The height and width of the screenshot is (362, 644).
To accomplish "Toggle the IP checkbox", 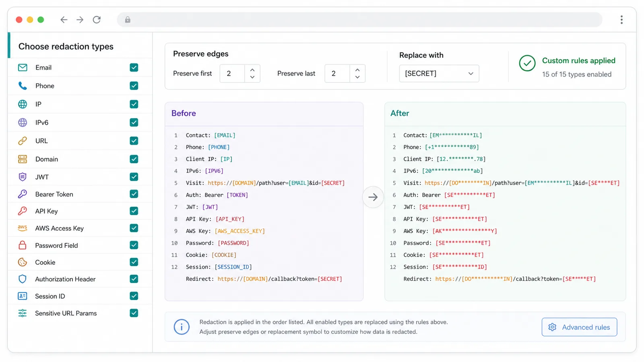I will pos(134,104).
